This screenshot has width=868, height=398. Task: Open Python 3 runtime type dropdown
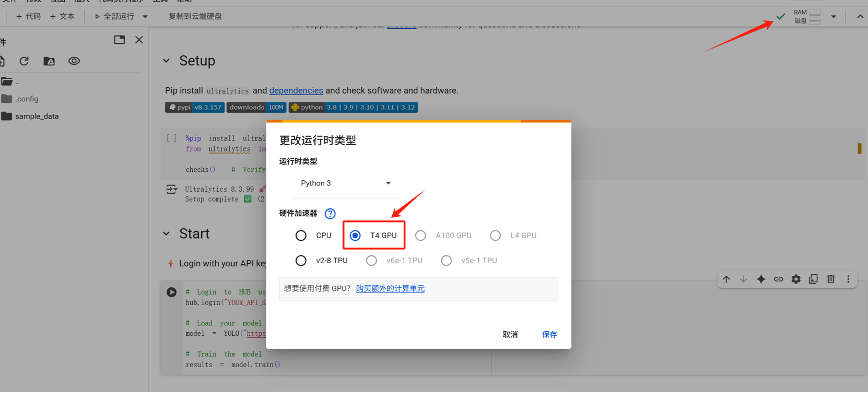point(346,183)
